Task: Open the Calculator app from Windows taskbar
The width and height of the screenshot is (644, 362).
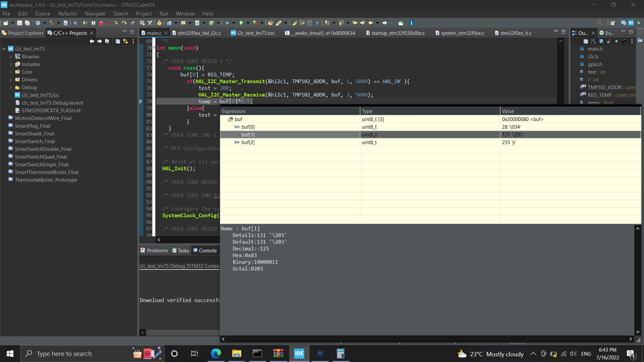Action: (340, 354)
